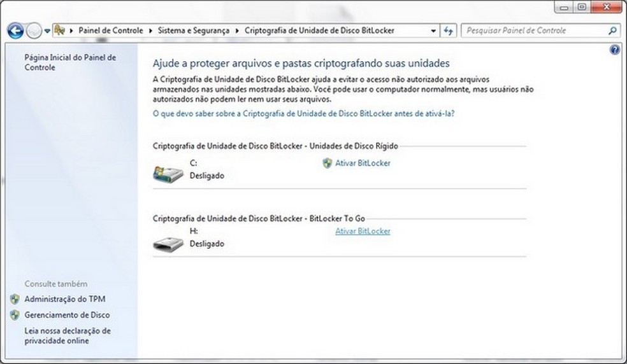
Task: Click the H: removable drive icon
Action: (168, 244)
